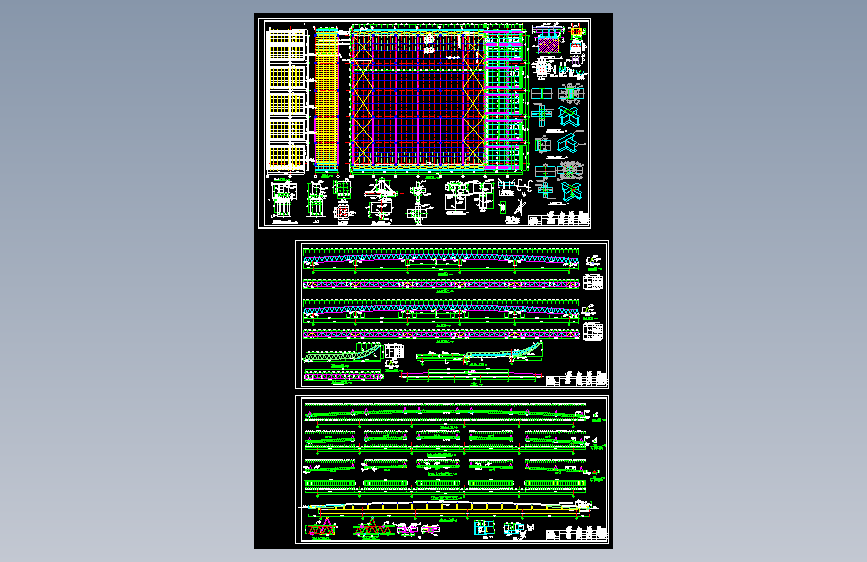Select the long yellow beam elevation in bottom sheet
Viewport: 867px width, 562px height.
(x=449, y=507)
